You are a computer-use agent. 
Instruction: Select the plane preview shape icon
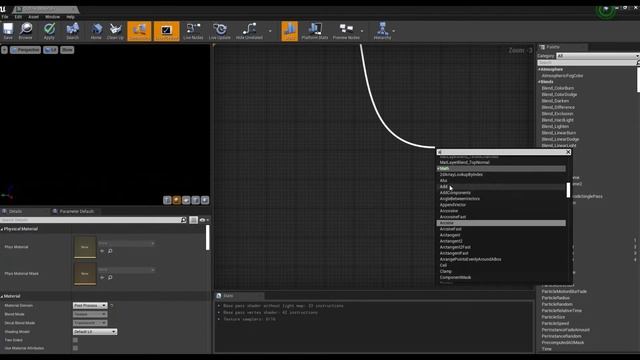pyautogui.click(x=186, y=200)
